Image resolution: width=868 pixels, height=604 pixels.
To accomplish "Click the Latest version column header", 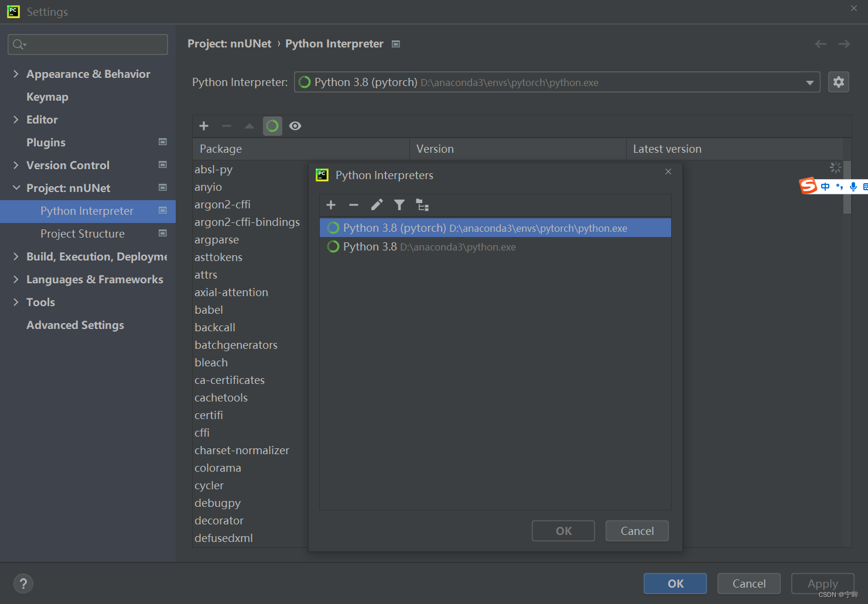I will (734, 149).
